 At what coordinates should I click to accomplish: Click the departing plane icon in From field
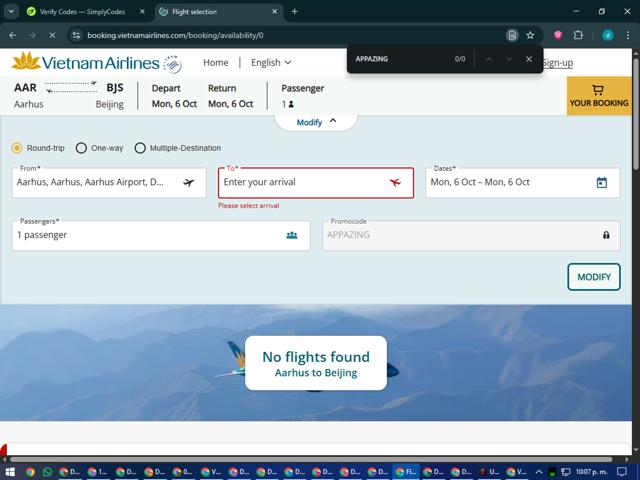tap(189, 182)
